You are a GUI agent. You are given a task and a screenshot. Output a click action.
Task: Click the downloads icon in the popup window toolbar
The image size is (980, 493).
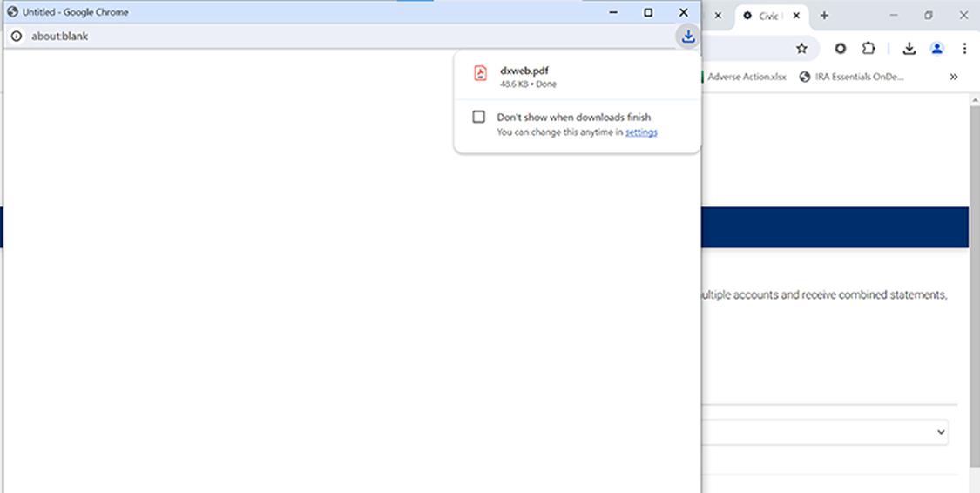click(x=688, y=37)
